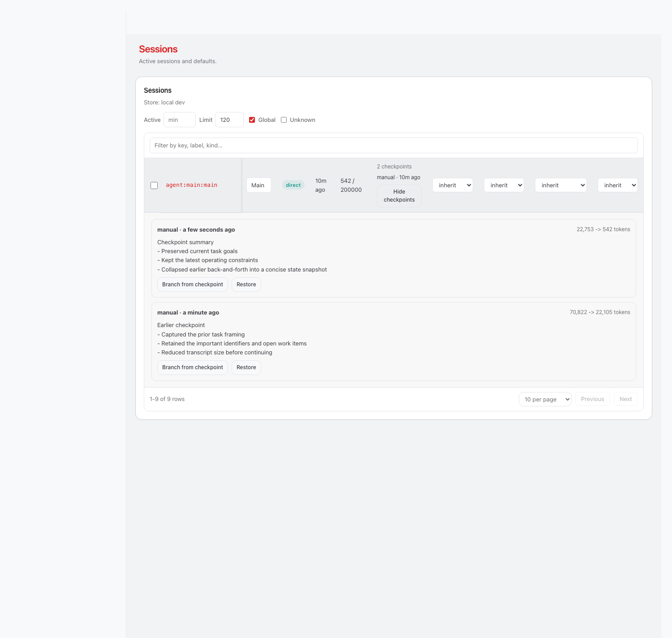Enable the Unknown checkbox
The height and width of the screenshot is (638, 672).
click(284, 120)
